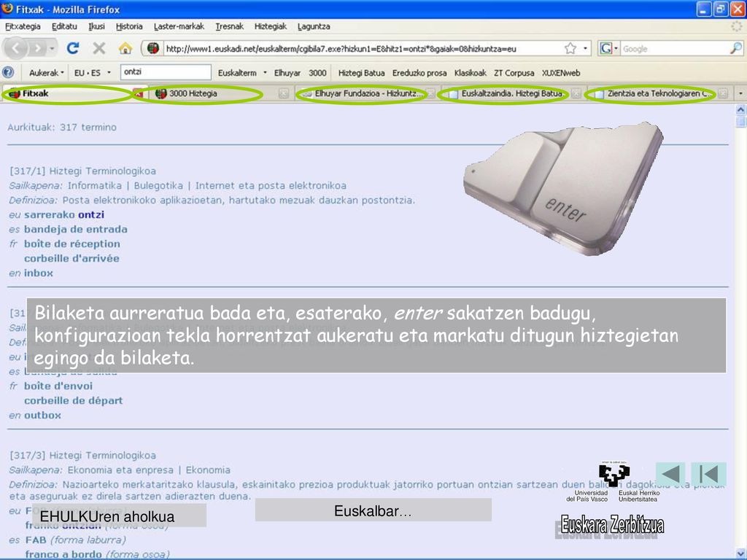Click the English term 'inbox'

pos(38,273)
